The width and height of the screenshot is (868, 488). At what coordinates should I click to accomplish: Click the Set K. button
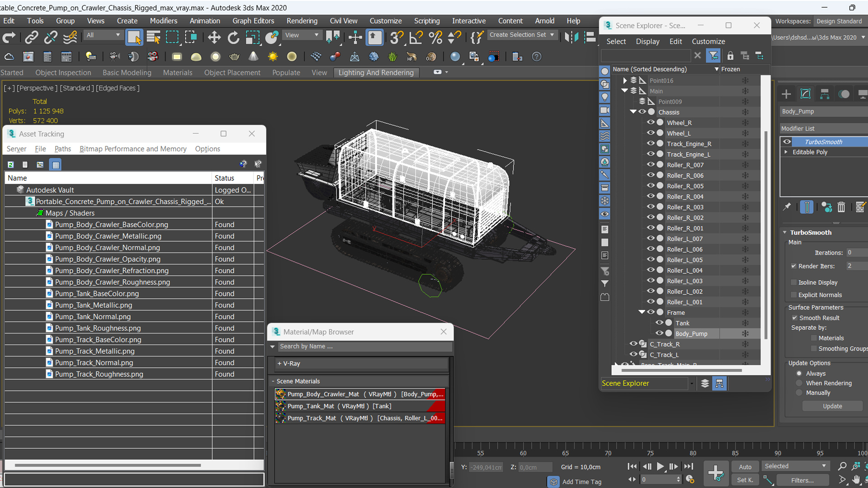pos(745,480)
